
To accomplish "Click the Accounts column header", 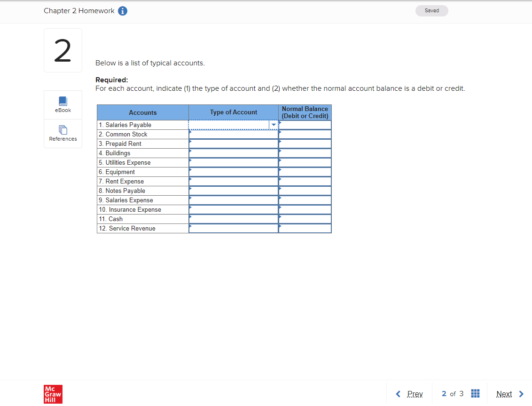I will 143,112.
